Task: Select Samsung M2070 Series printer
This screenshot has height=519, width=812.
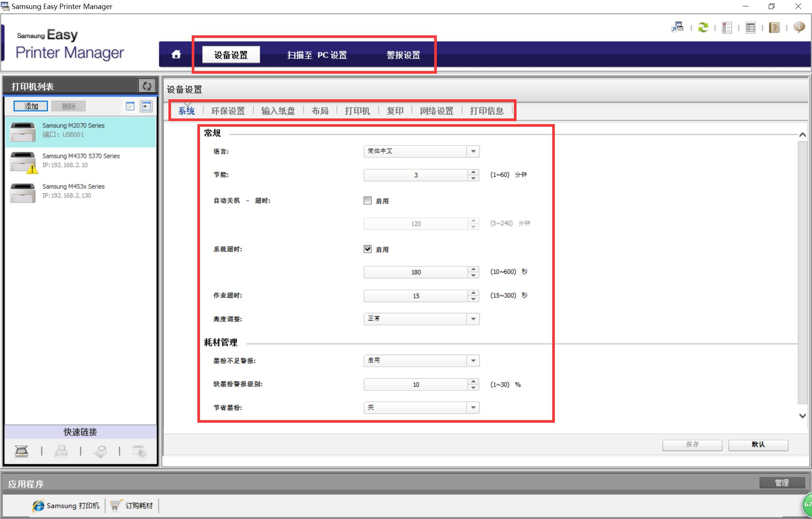Action: click(80, 132)
